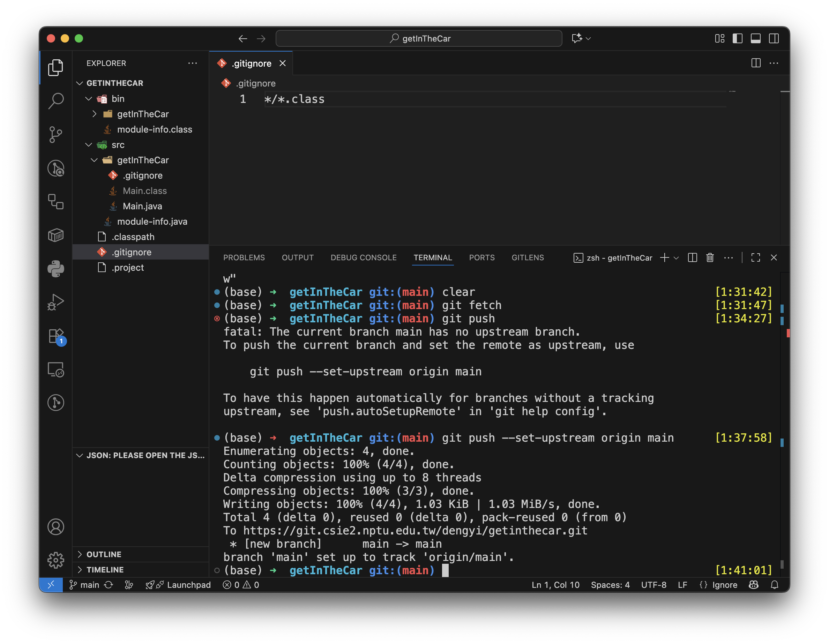
Task: Open the Source Control view
Action: (56, 134)
